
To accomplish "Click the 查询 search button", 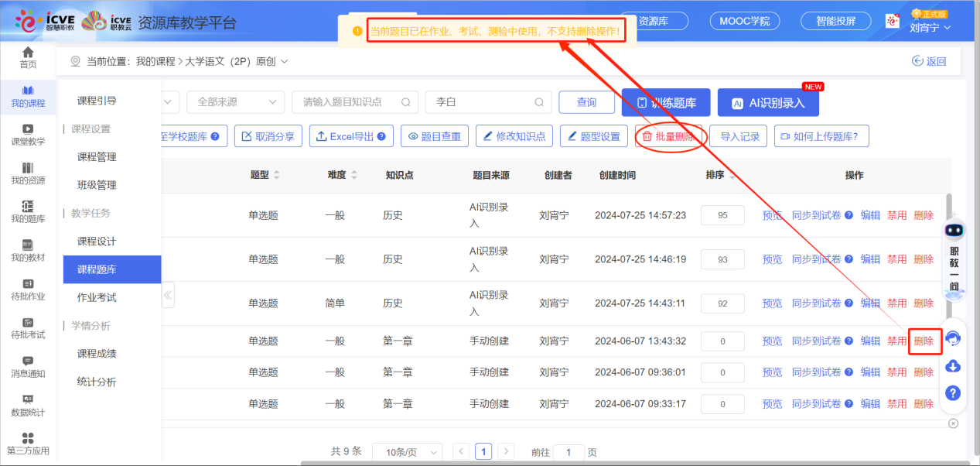I will [587, 102].
